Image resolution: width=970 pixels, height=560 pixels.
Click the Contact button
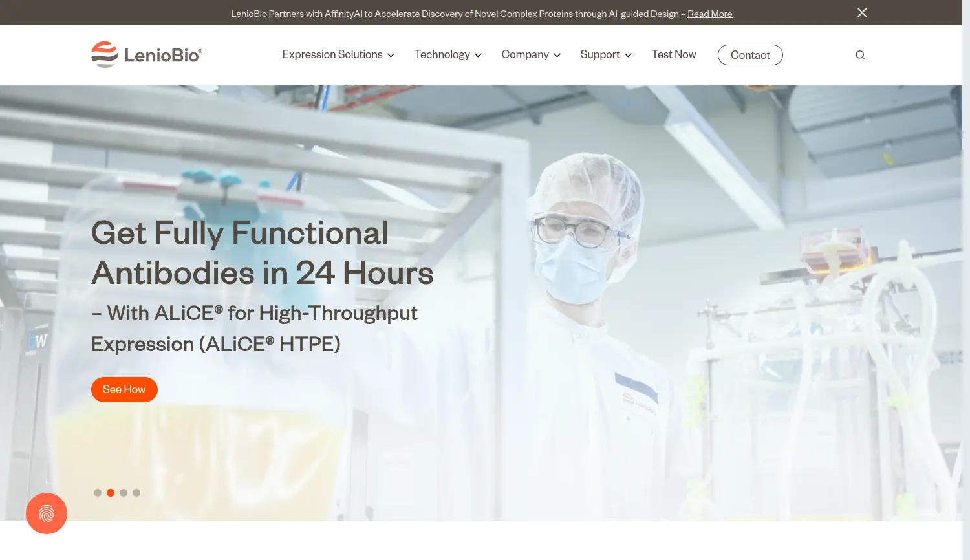tap(750, 55)
